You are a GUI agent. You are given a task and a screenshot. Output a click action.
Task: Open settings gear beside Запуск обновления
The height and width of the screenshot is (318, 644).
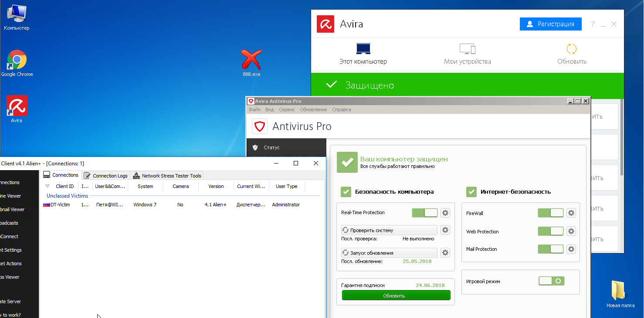tap(445, 253)
